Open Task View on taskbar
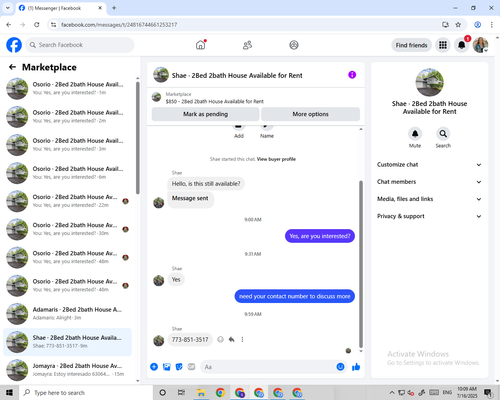 click(181, 392)
